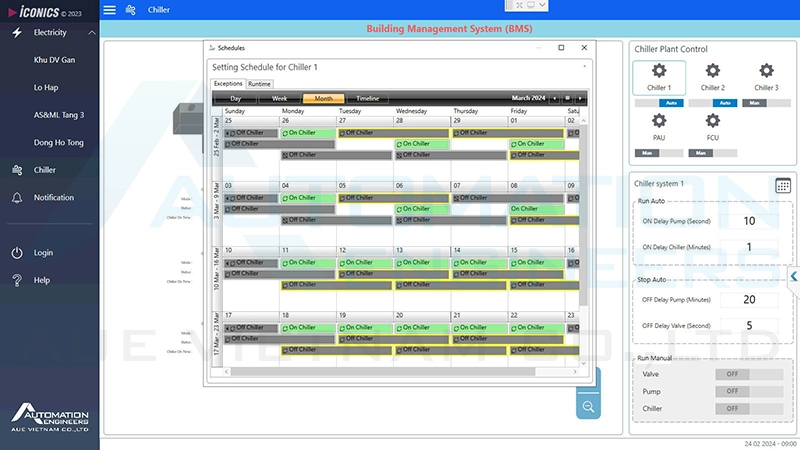Open the PAU gear control
Viewport: 800px width, 450px height.
tap(658, 120)
